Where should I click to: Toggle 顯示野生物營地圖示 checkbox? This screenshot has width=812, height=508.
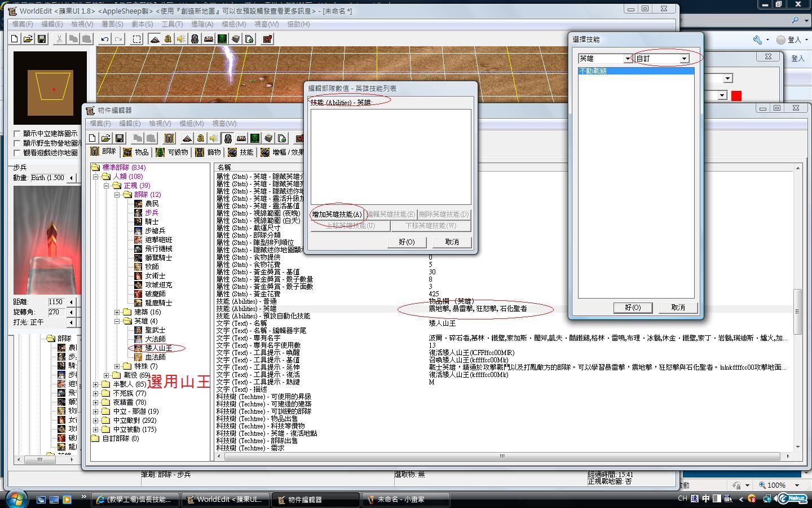point(17,143)
